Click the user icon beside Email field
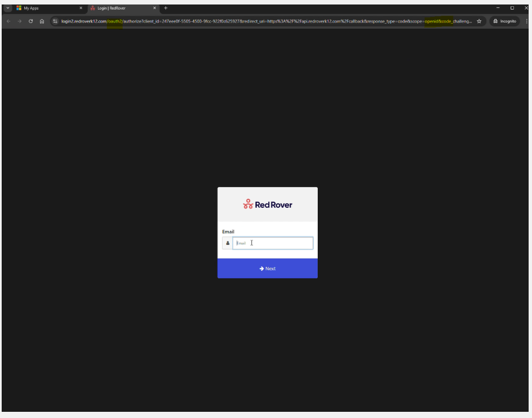Image resolution: width=532 pixels, height=418 pixels. (x=228, y=243)
